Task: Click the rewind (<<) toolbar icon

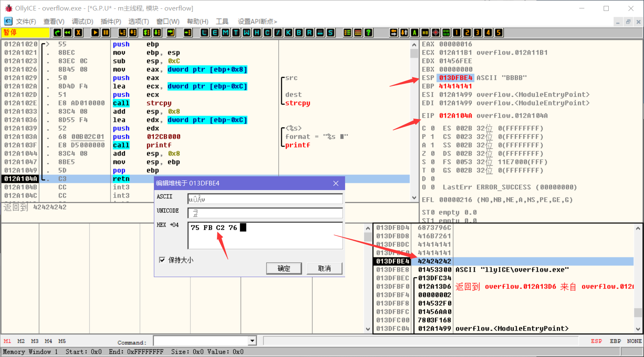Action: [x=68, y=32]
